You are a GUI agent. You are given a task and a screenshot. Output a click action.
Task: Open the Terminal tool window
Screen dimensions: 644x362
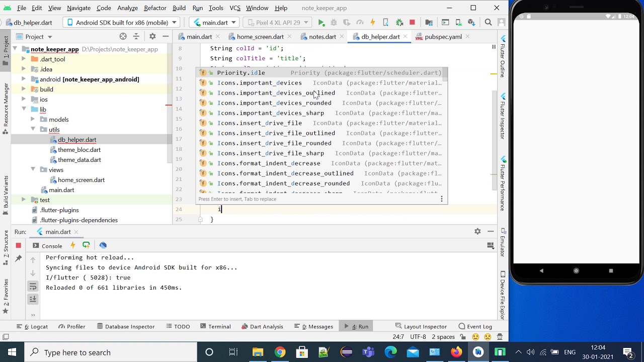[215, 326]
